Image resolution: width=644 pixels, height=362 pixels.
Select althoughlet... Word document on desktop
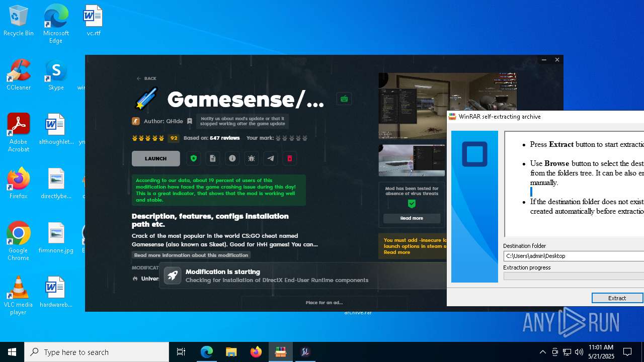[x=56, y=129]
